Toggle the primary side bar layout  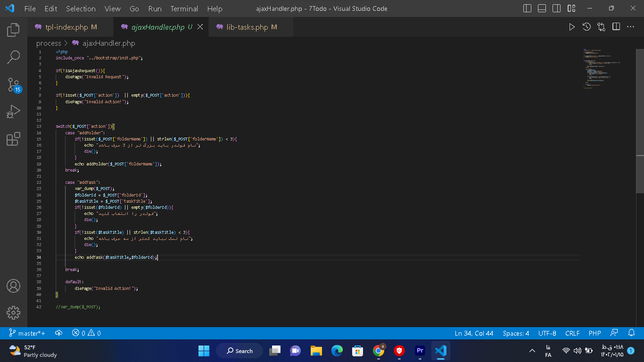pos(528,8)
